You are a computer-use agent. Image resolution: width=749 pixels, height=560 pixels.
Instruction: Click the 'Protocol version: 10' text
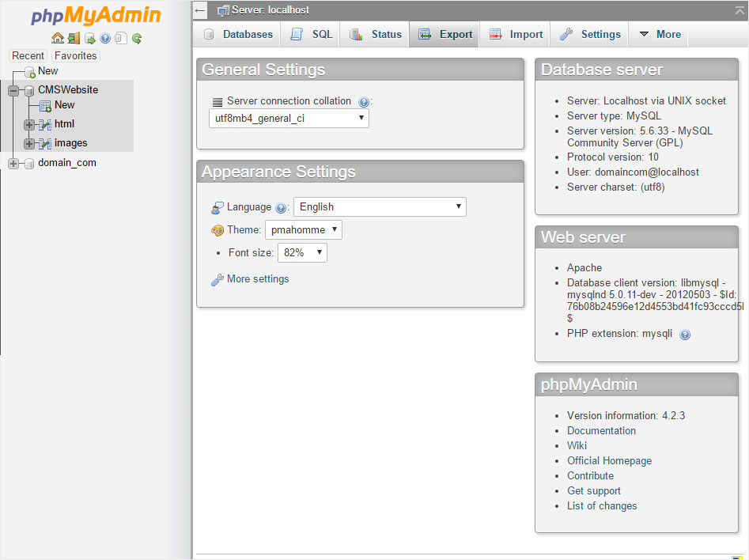(x=613, y=157)
